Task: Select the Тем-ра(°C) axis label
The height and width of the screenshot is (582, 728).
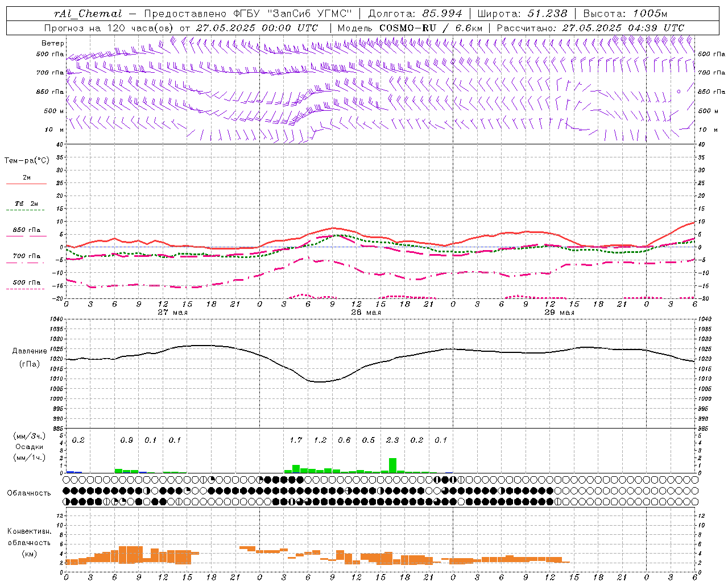Action: pos(27,161)
